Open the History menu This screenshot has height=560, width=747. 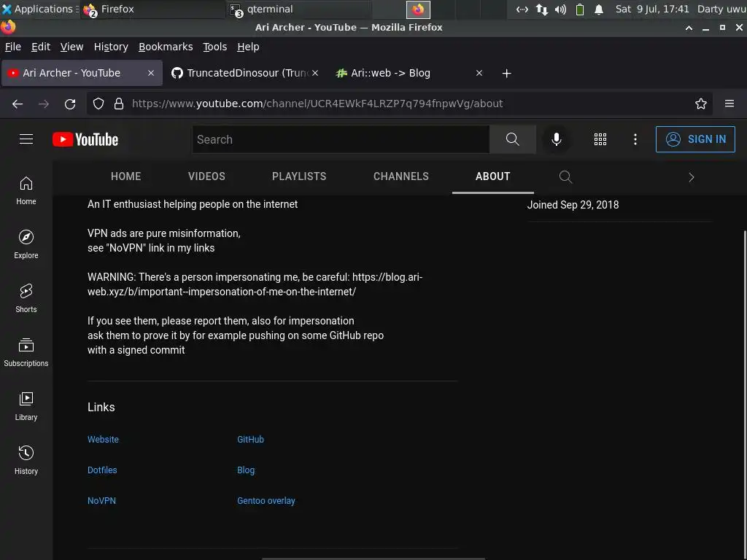pos(111,47)
